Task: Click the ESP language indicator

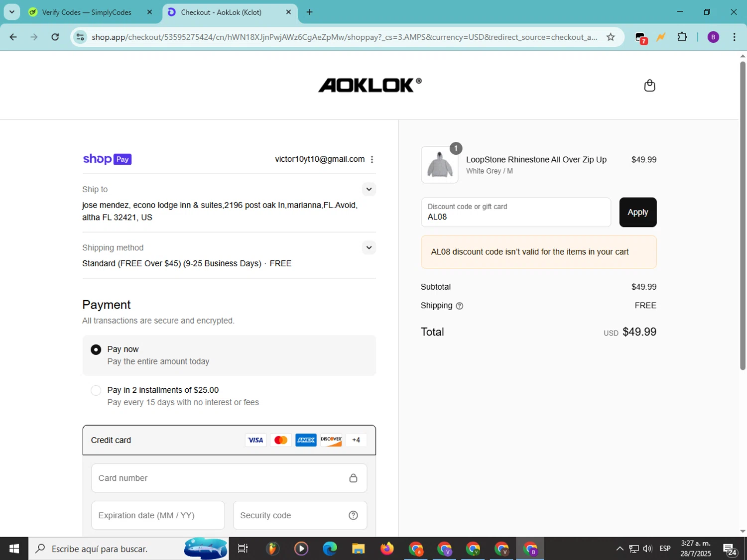Action: point(665,549)
